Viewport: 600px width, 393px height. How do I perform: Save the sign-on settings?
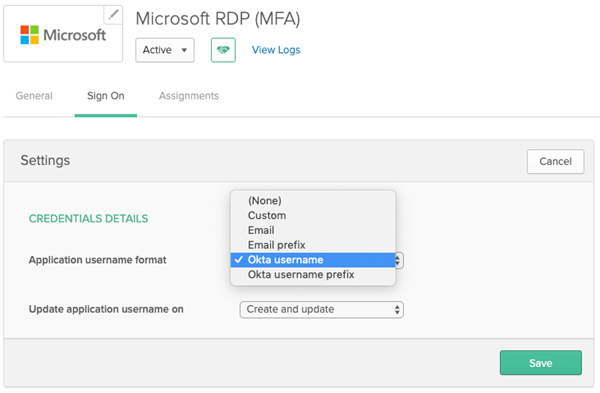tap(541, 363)
